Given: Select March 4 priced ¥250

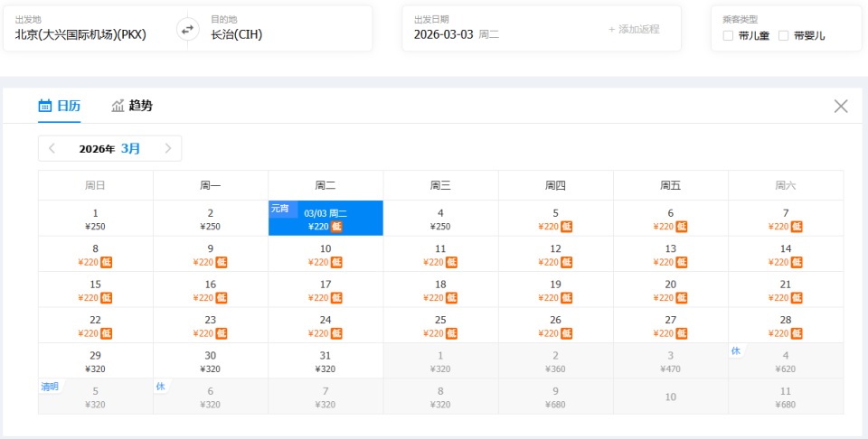Looking at the screenshot, I should point(440,219).
